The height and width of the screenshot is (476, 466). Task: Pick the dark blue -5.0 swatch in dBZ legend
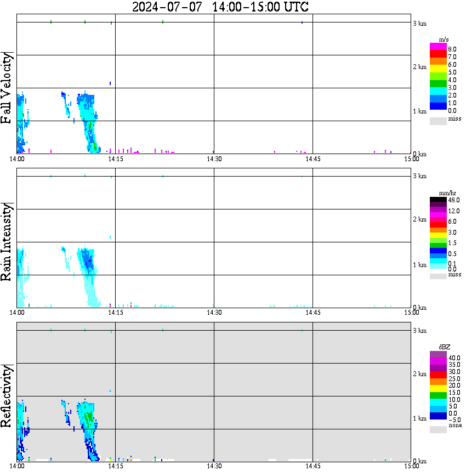(438, 416)
